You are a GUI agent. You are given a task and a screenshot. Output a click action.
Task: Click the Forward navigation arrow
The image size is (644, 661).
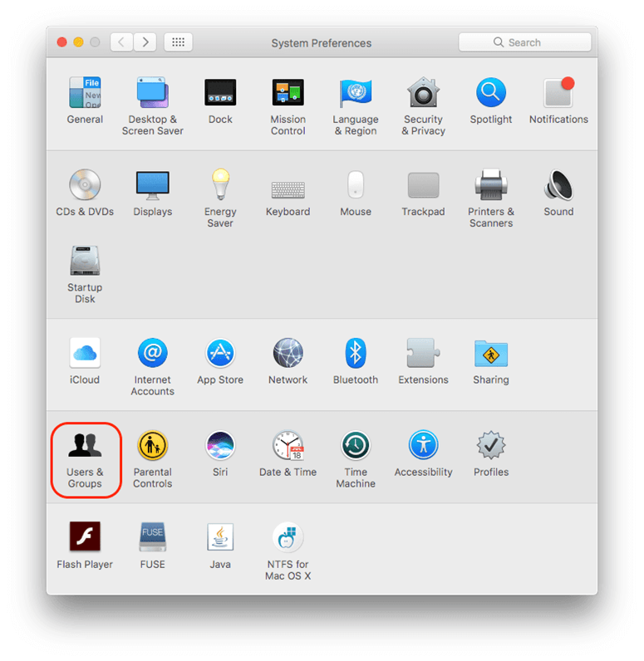[x=145, y=42]
